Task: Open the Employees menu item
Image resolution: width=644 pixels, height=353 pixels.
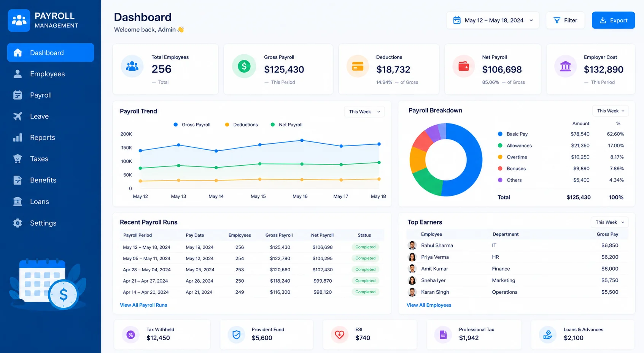Action: point(51,74)
